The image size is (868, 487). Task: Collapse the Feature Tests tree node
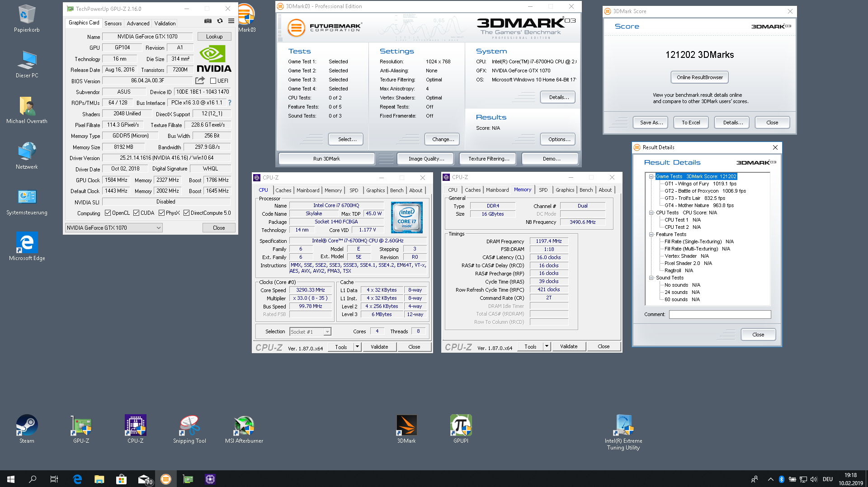[651, 234]
